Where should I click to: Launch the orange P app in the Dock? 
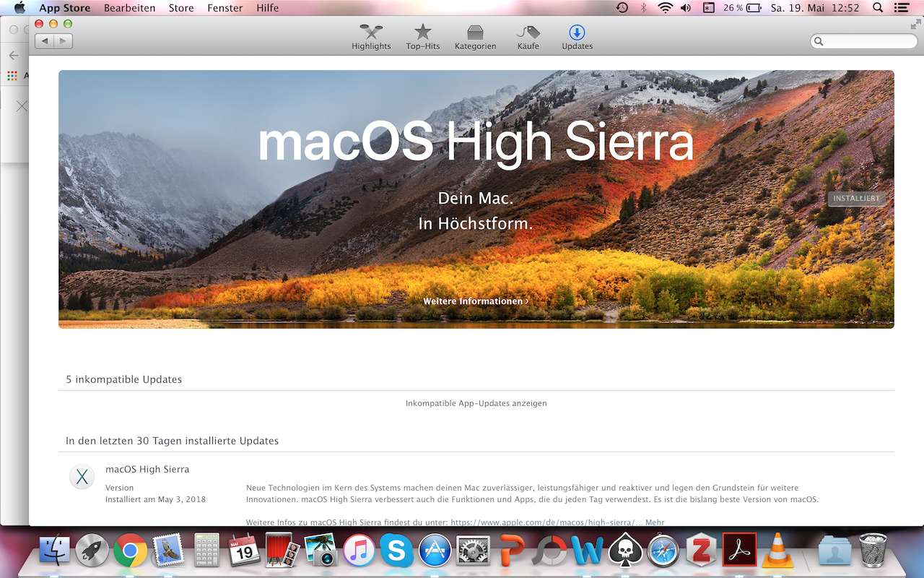click(x=511, y=551)
